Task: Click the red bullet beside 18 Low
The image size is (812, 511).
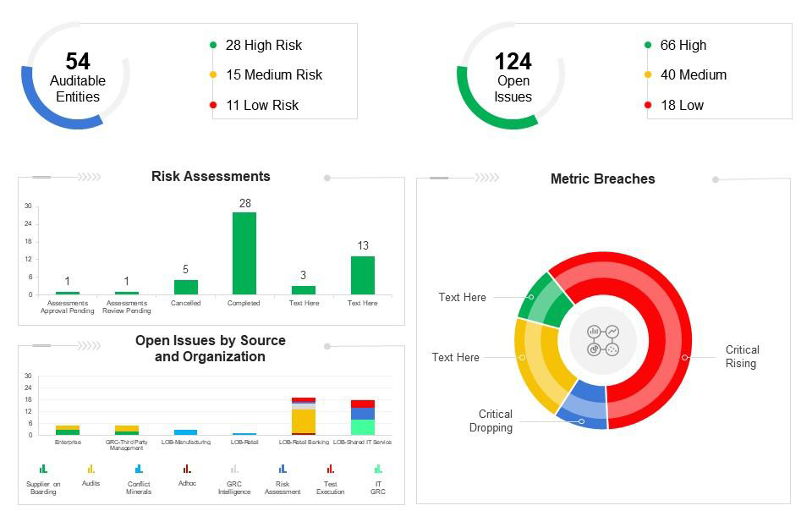Action: [x=648, y=105]
